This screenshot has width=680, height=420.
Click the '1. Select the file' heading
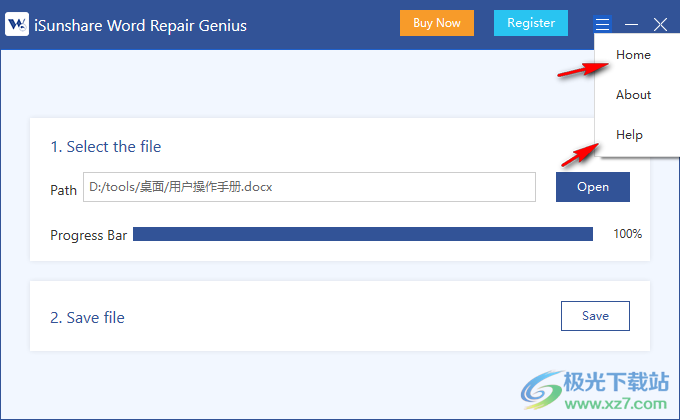[106, 147]
